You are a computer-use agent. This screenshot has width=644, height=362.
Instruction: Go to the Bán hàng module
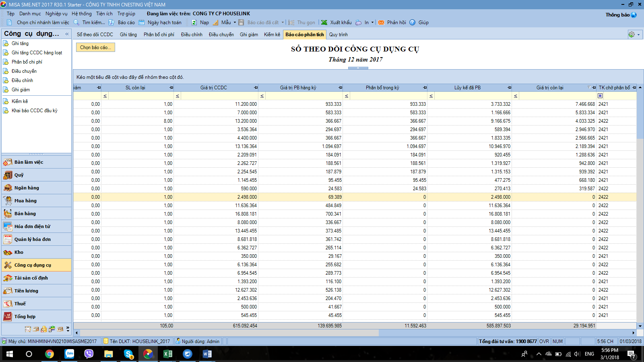tap(37, 214)
